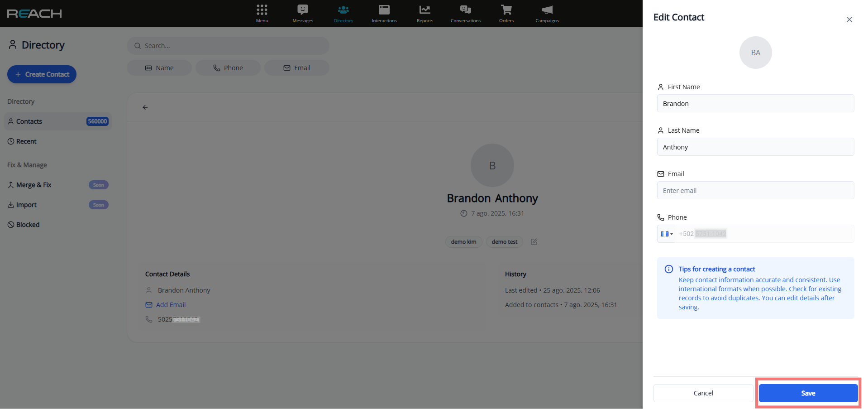Edit tags with pencil icon

coord(534,242)
